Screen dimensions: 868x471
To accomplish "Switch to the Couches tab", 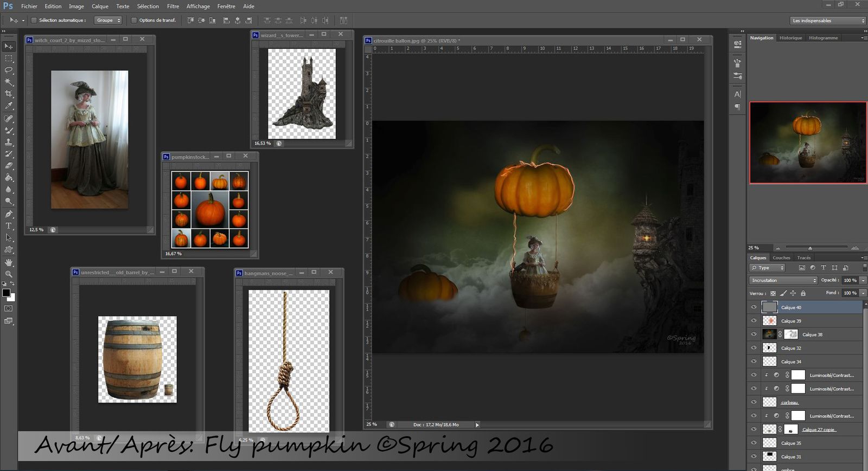I will pos(781,258).
